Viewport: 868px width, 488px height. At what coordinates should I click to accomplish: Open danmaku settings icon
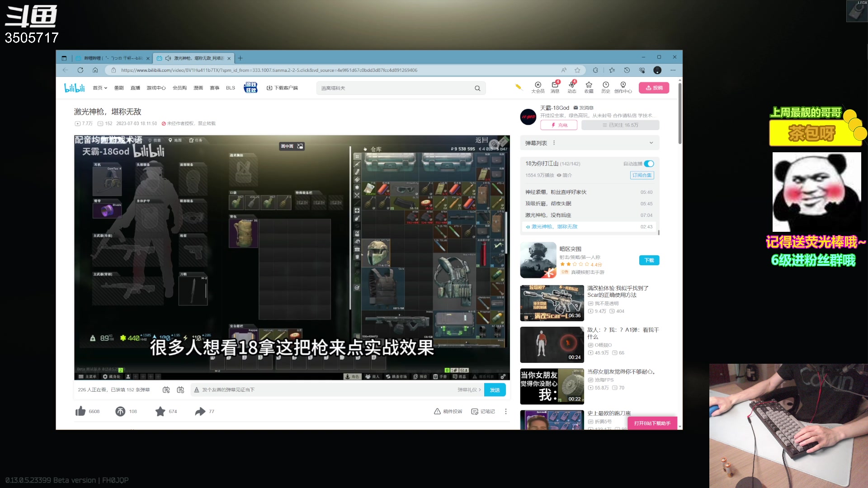(x=180, y=389)
